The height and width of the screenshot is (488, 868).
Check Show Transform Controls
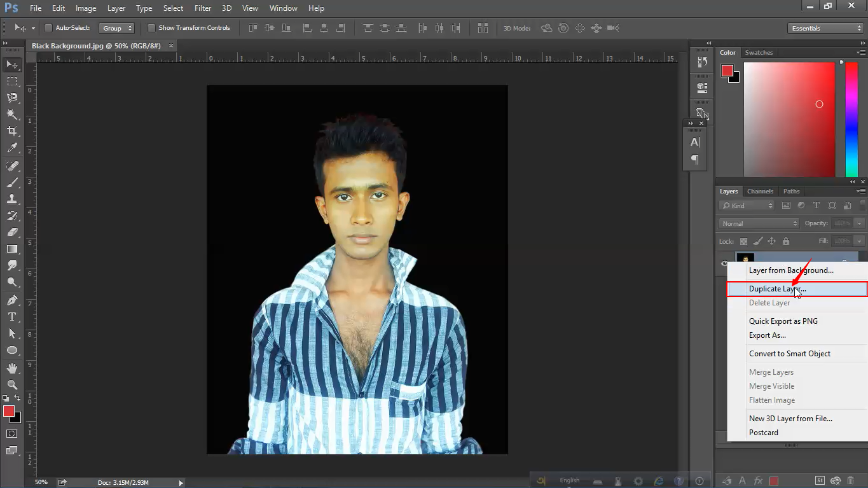pos(151,28)
